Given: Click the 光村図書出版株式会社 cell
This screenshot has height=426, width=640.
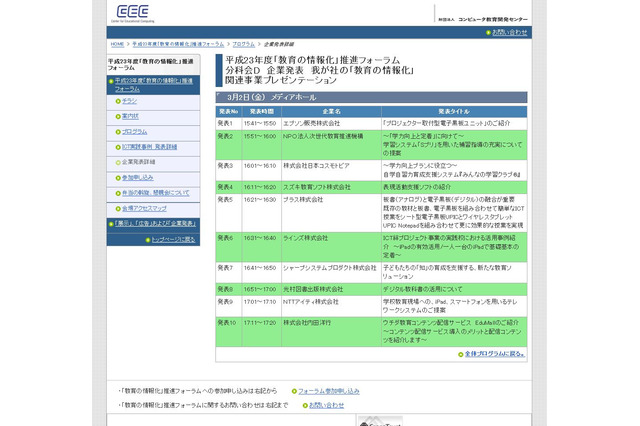Looking at the screenshot, I should click(331, 289).
